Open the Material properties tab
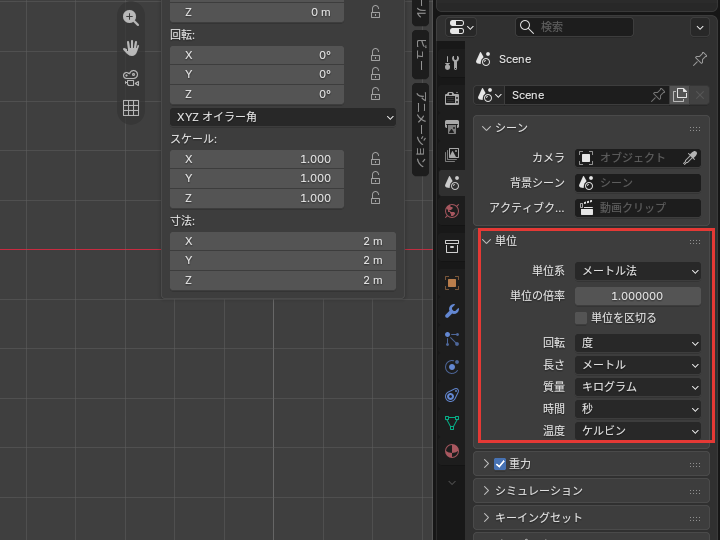 coord(452,451)
